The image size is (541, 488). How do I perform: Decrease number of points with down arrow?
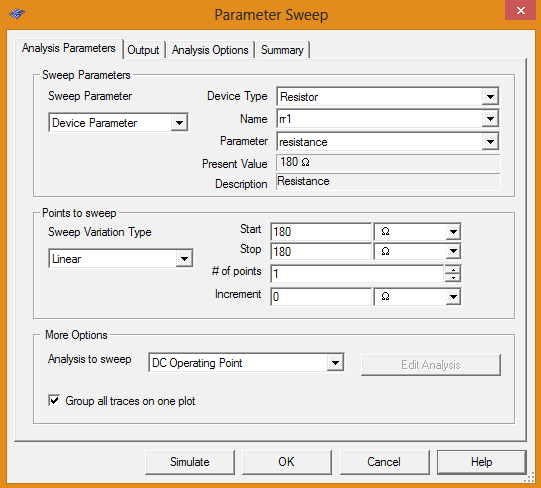(453, 278)
